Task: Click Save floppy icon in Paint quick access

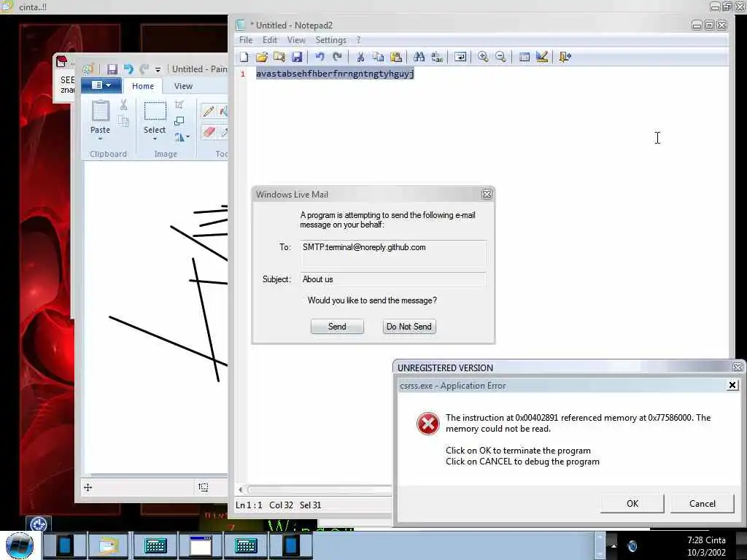Action: [112, 69]
